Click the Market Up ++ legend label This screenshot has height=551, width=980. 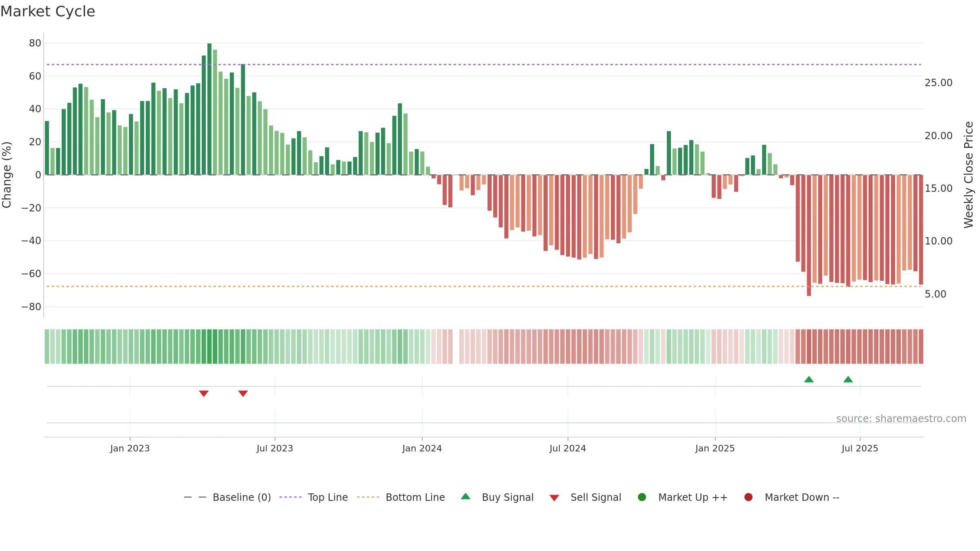coord(693,497)
